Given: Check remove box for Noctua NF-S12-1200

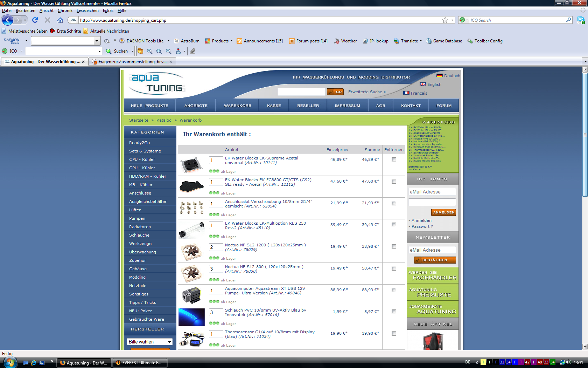Looking at the screenshot, I should tap(394, 247).
